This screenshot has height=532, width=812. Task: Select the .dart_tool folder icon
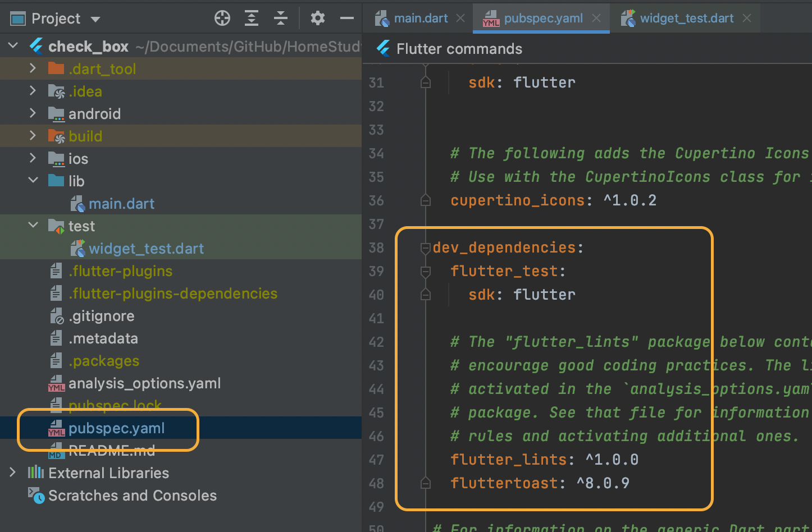pos(56,68)
